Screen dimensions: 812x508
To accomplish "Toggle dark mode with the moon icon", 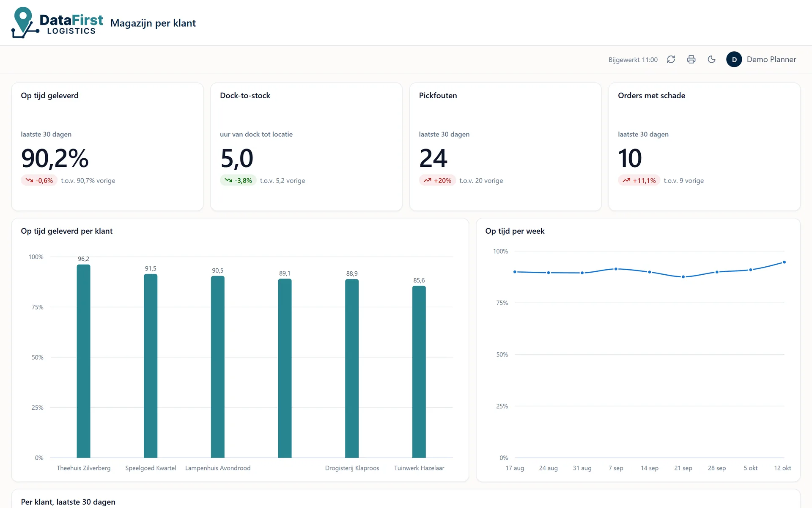I will click(x=711, y=59).
